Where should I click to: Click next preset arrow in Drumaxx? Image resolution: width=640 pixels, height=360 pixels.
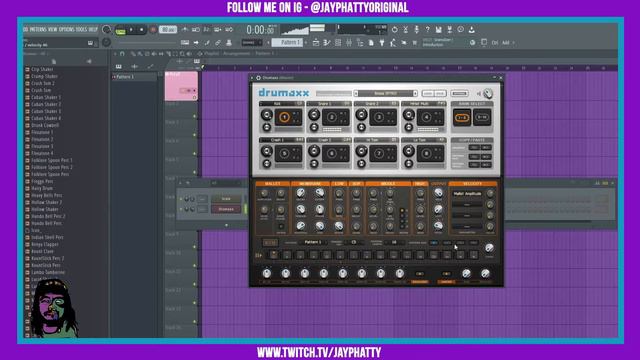[x=415, y=93]
